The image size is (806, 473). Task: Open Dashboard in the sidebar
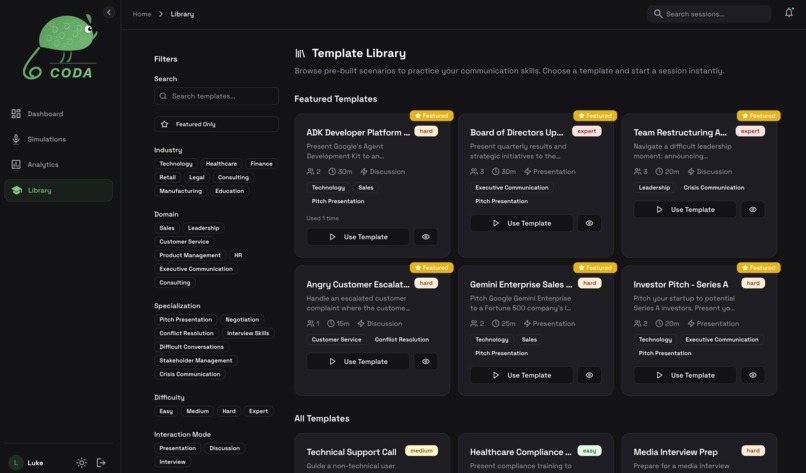(59, 114)
